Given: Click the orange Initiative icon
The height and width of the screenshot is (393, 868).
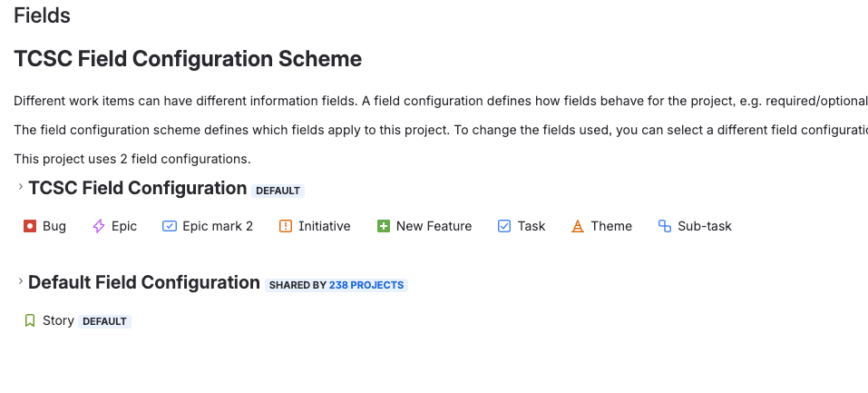Looking at the screenshot, I should pyautogui.click(x=286, y=226).
